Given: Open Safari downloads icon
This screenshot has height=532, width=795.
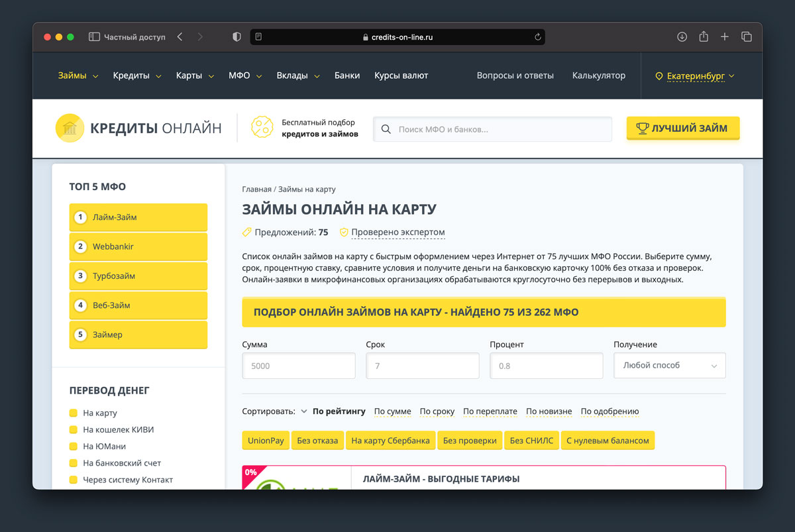Looking at the screenshot, I should pyautogui.click(x=682, y=37).
